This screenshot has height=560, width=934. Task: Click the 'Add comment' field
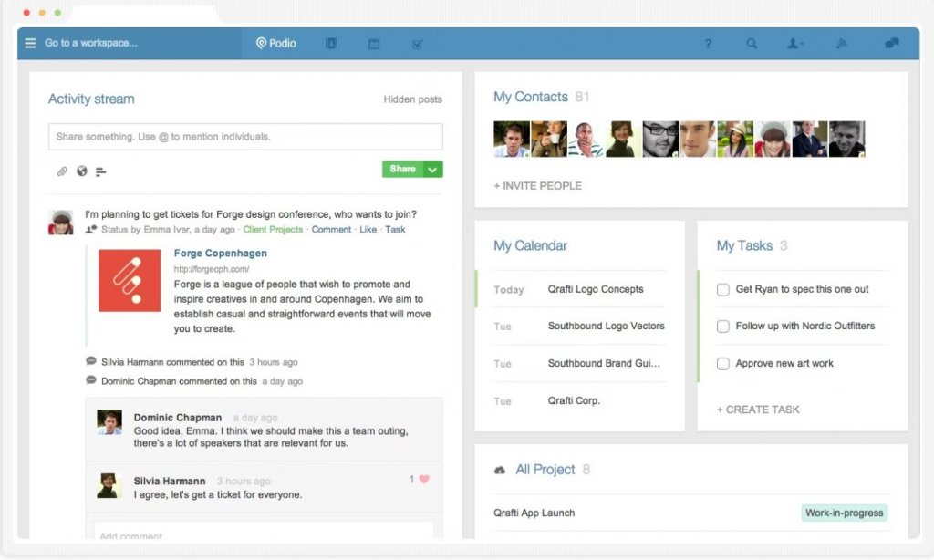(264, 532)
